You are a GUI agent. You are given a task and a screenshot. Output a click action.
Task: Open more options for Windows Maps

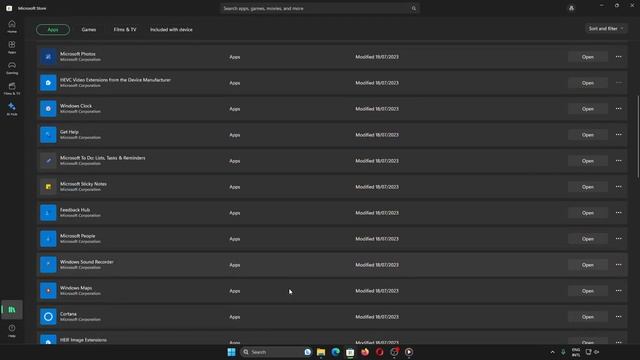[x=618, y=291]
